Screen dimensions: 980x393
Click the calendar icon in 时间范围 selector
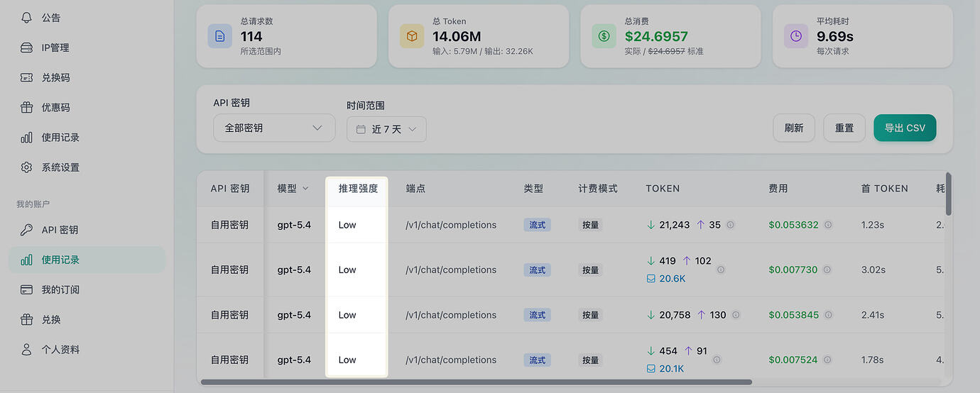360,129
